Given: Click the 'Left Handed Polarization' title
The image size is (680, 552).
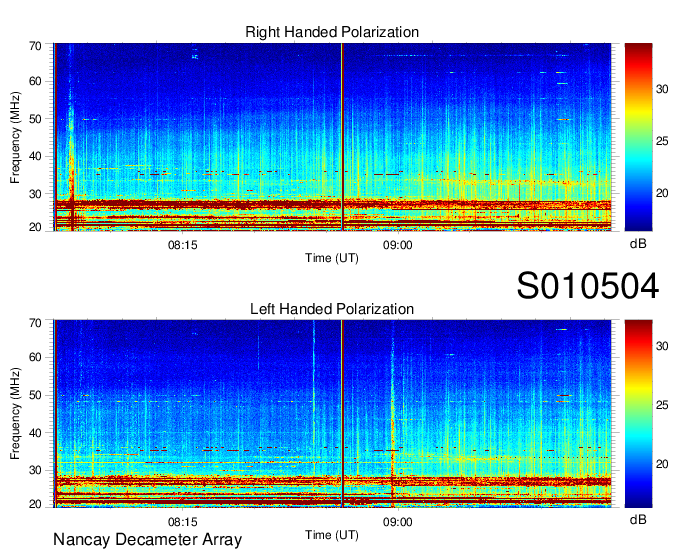Looking at the screenshot, I should click(332, 309).
